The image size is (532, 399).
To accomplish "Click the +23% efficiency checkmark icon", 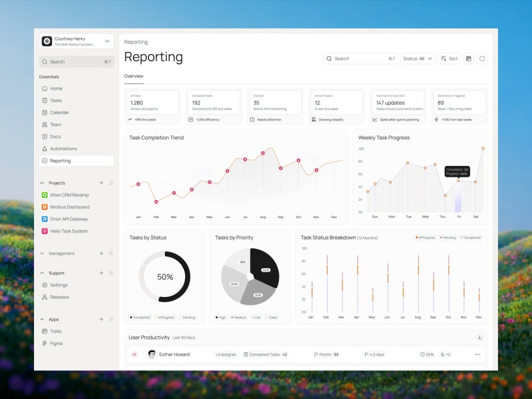I will [190, 119].
